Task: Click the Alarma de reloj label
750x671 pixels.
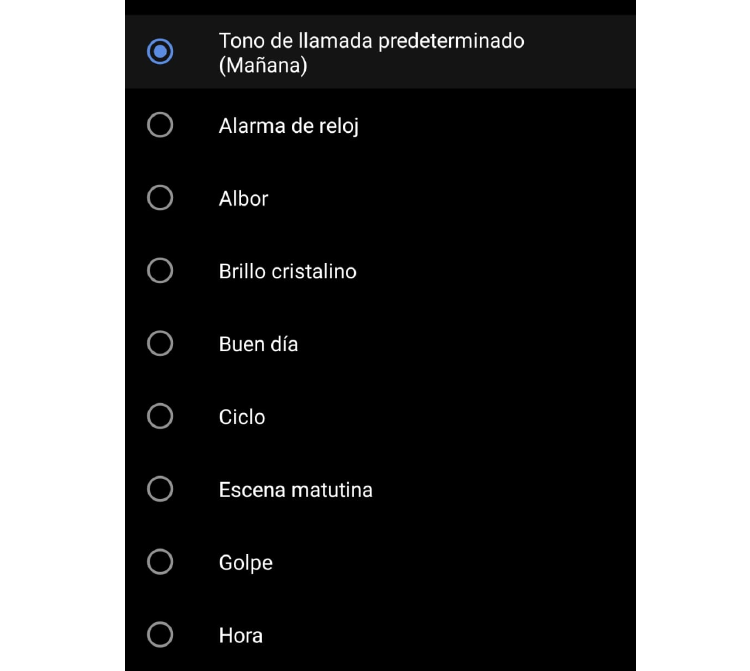Action: click(288, 126)
